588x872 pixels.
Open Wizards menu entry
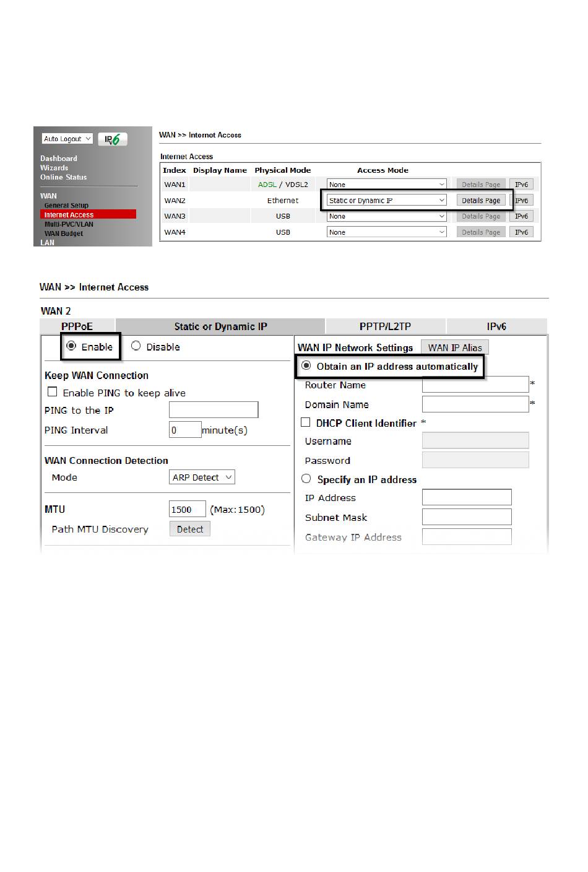[x=54, y=168]
